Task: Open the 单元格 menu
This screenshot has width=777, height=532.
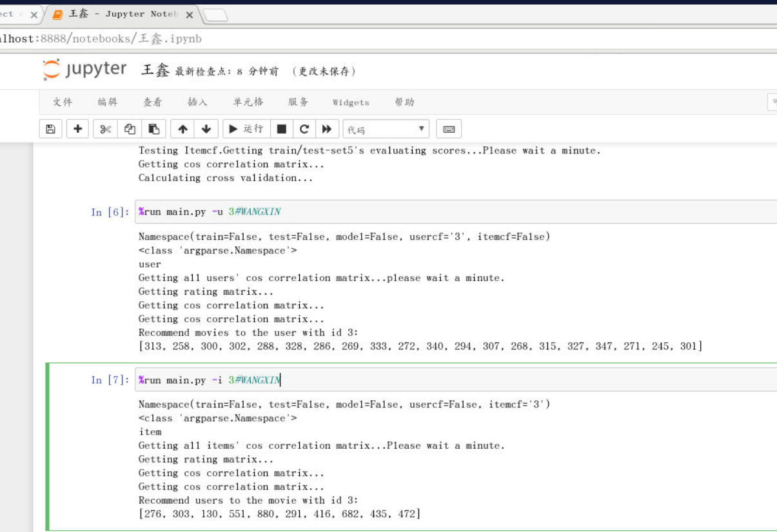Action: coord(248,102)
